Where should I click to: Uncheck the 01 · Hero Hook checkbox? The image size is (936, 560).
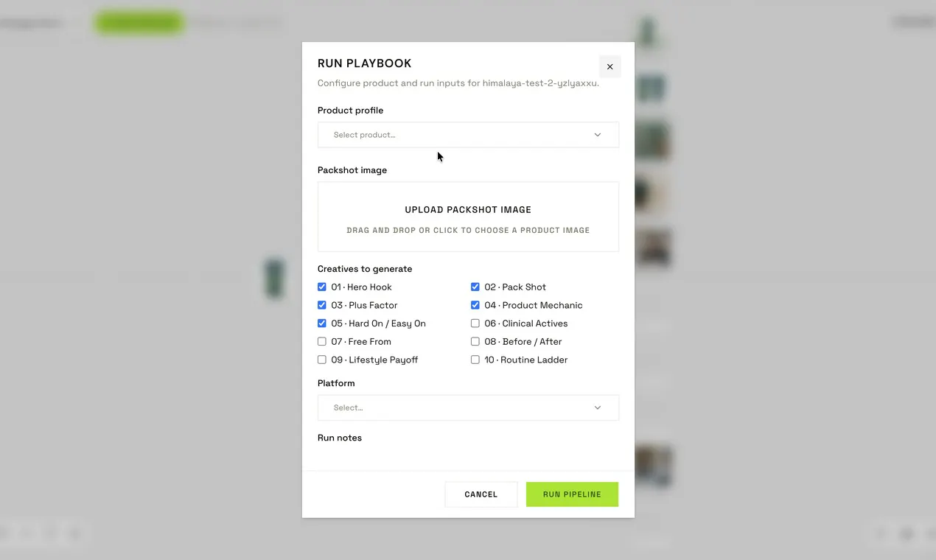tap(322, 287)
